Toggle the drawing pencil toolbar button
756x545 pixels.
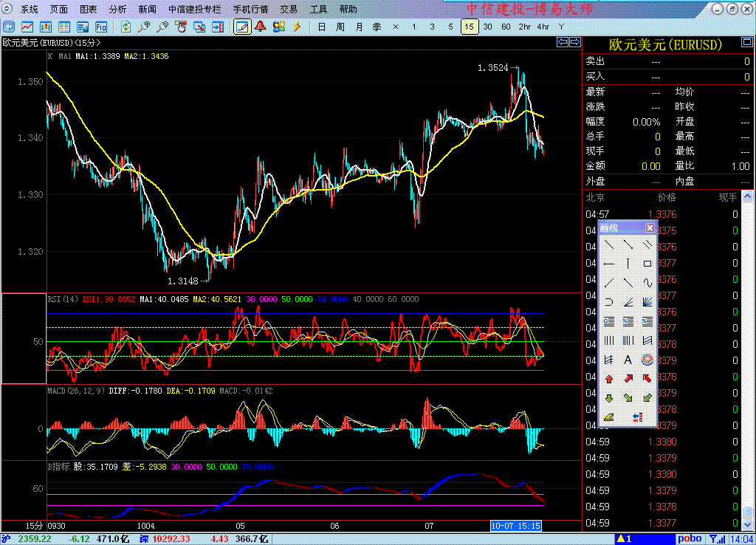tap(241, 27)
